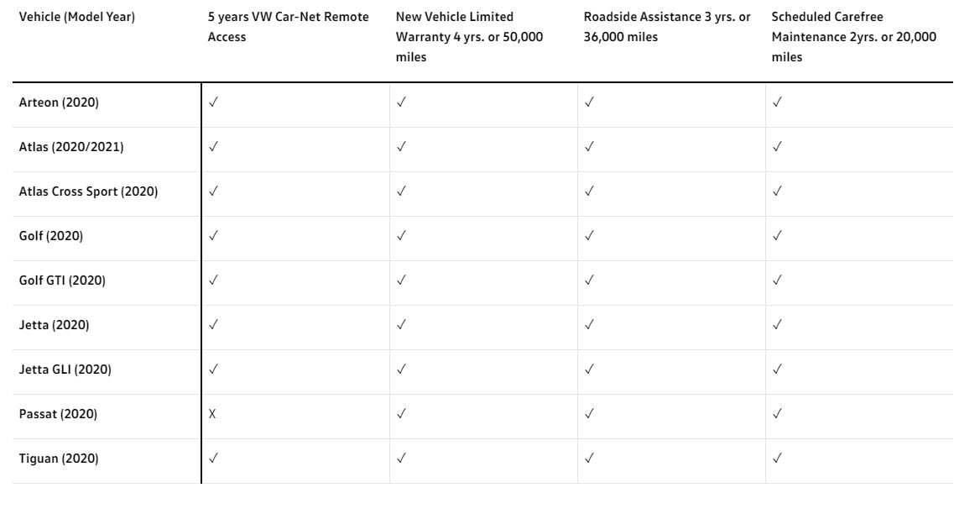The height and width of the screenshot is (519, 980).
Task: Click the New Vehicle Limited Warranty header
Action: [x=469, y=37]
